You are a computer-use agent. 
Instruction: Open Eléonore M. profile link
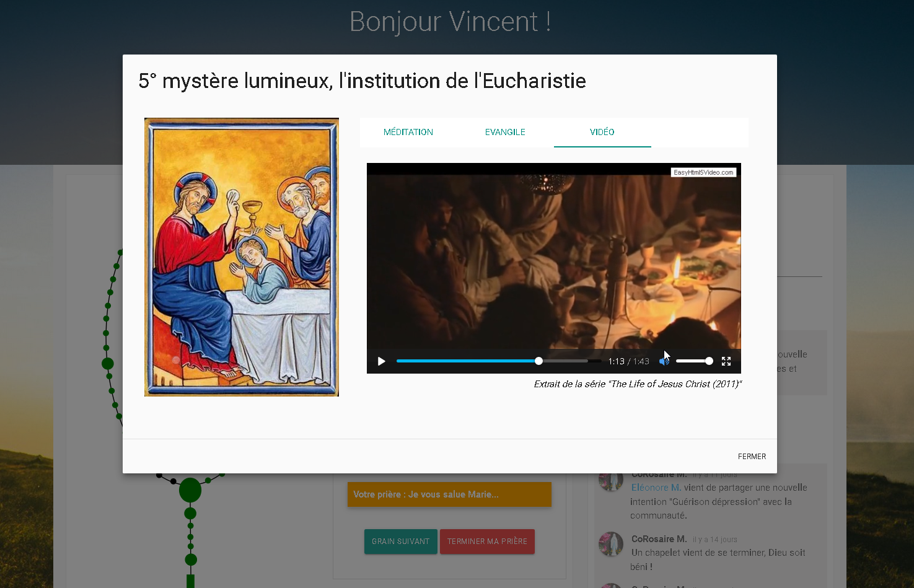click(x=656, y=488)
